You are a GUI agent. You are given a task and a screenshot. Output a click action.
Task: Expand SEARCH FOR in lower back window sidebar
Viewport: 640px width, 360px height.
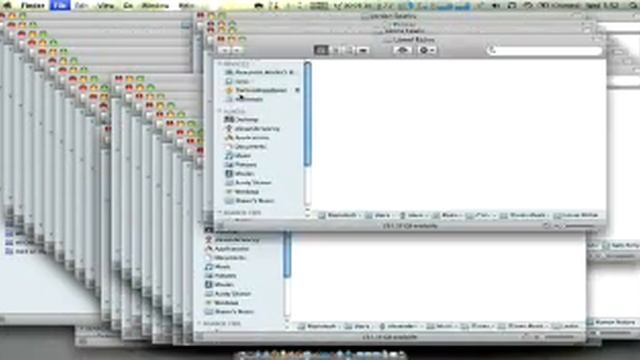click(x=200, y=323)
